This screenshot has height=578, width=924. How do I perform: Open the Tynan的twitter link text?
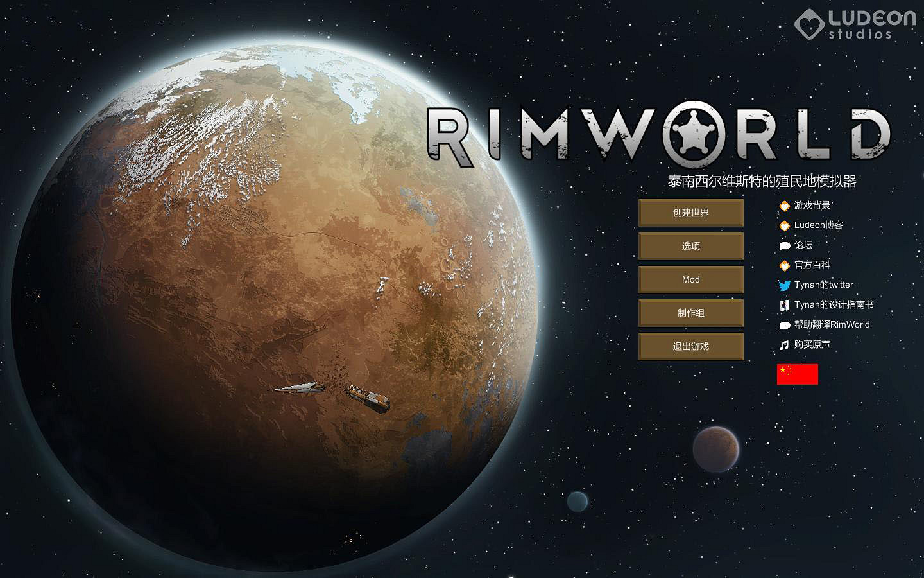tap(824, 285)
